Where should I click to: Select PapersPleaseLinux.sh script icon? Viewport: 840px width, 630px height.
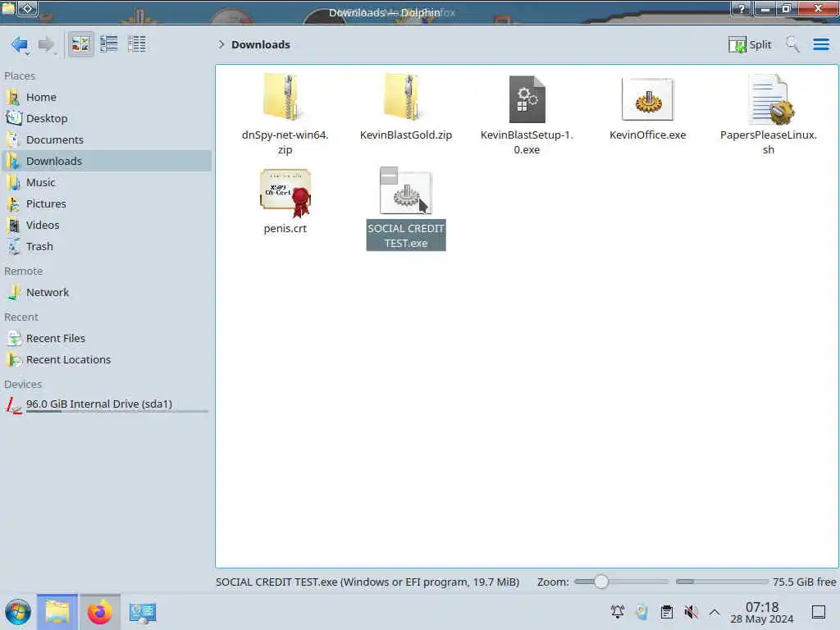click(769, 99)
